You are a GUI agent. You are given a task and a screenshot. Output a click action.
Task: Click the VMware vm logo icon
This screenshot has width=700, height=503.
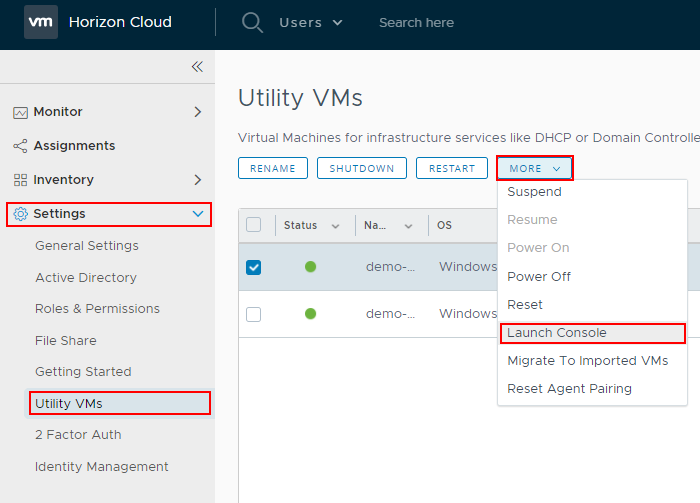coord(41,22)
